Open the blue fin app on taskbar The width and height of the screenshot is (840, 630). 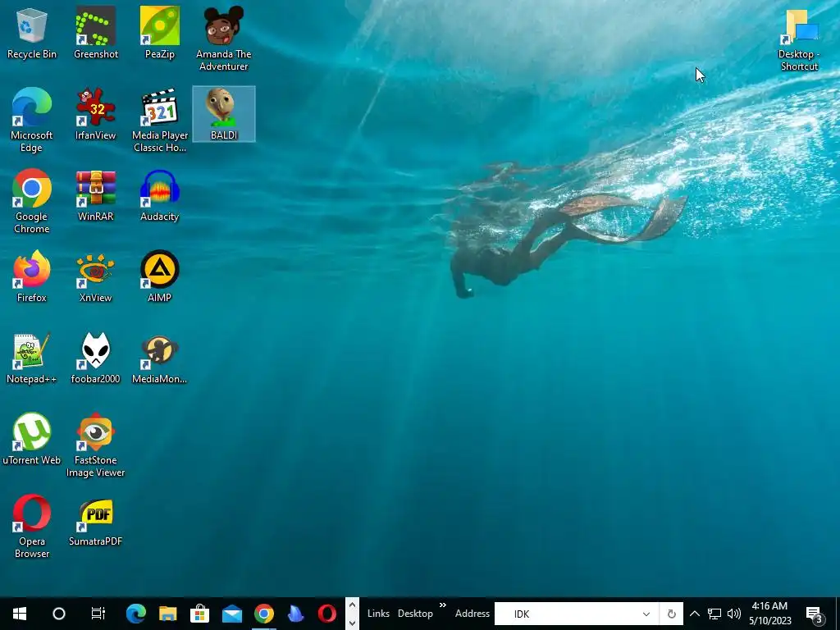pos(295,614)
